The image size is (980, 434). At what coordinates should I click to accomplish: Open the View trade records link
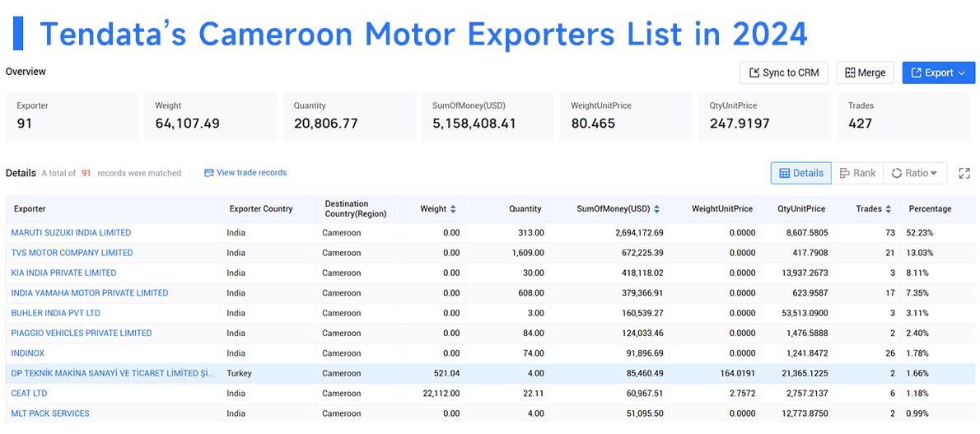tap(245, 173)
